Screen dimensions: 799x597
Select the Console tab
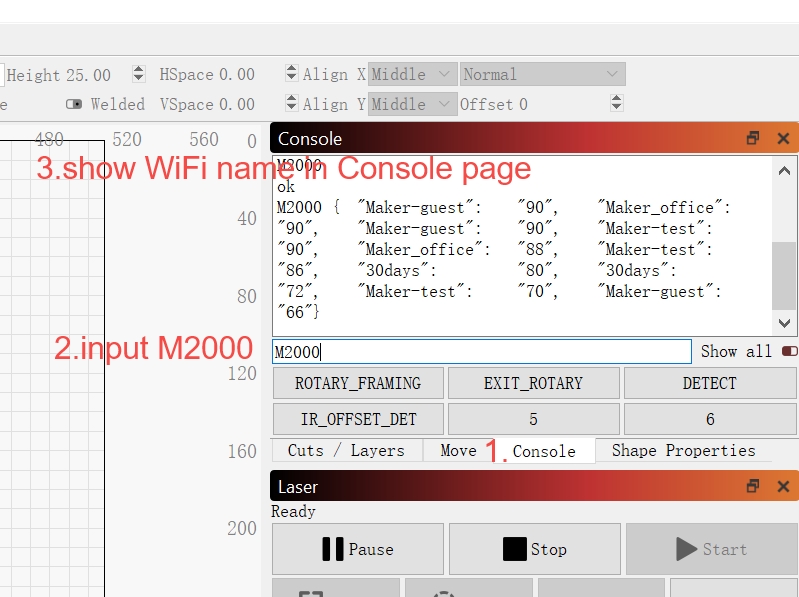click(543, 451)
